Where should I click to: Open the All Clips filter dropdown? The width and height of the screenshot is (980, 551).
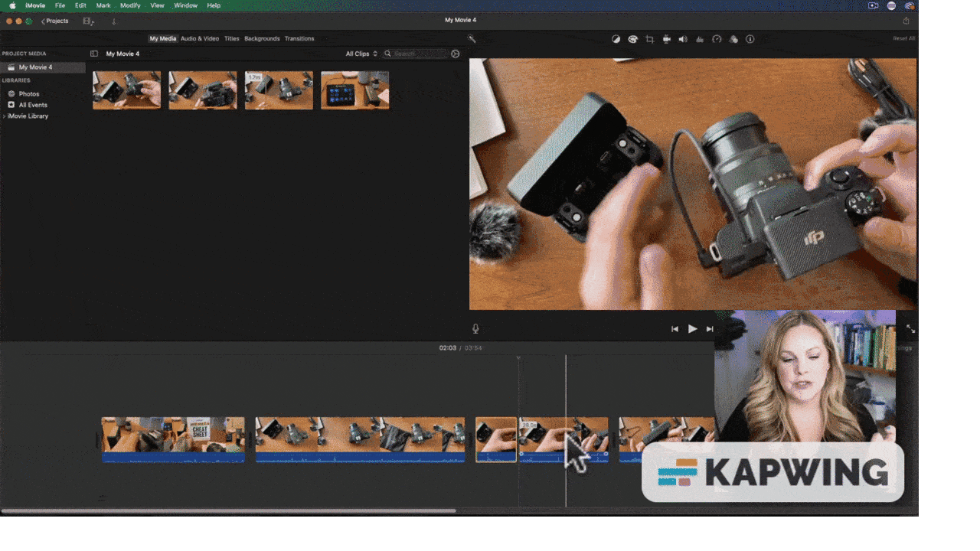tap(361, 54)
